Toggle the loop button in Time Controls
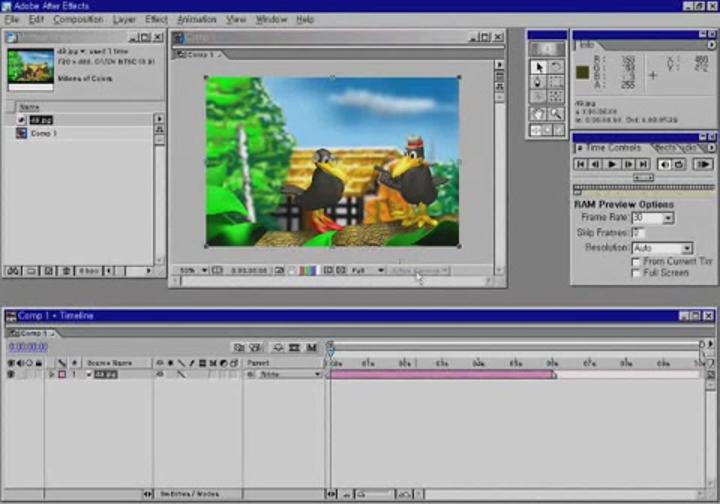 679,164
